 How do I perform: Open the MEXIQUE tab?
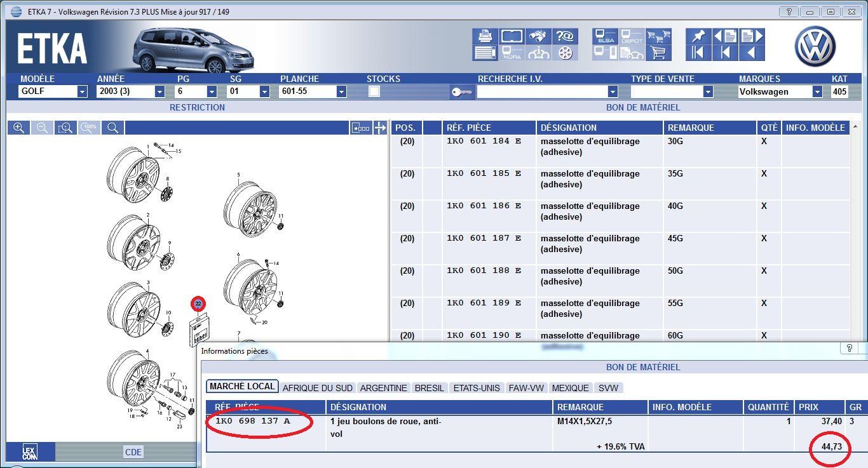570,388
